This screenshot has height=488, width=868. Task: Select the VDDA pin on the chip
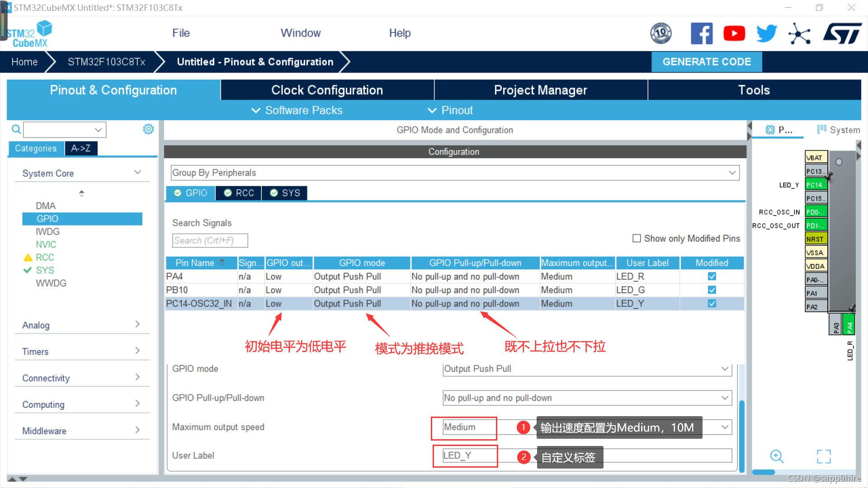pos(816,266)
